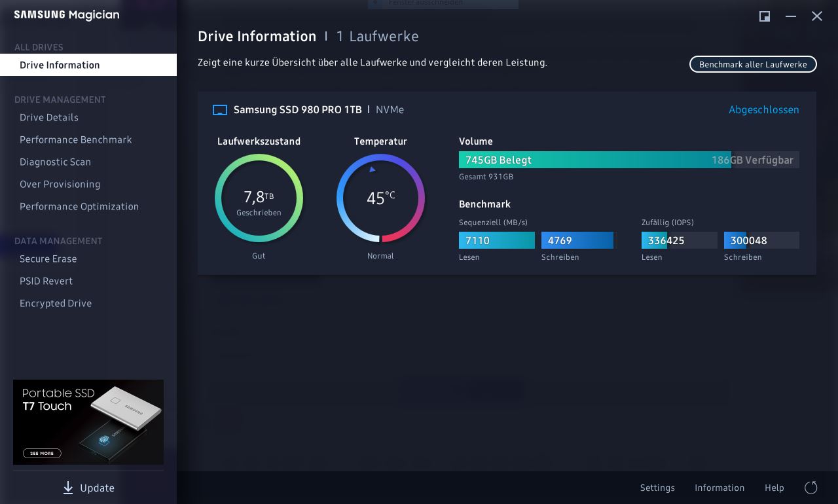Switch to compact mini-window mode icon
Screen dimensions: 838x504
click(x=765, y=16)
